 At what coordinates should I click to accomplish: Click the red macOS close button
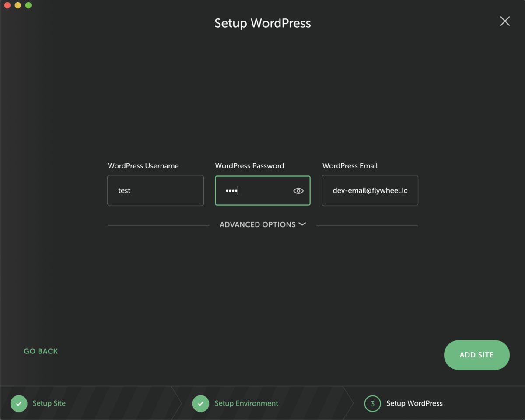point(7,5)
